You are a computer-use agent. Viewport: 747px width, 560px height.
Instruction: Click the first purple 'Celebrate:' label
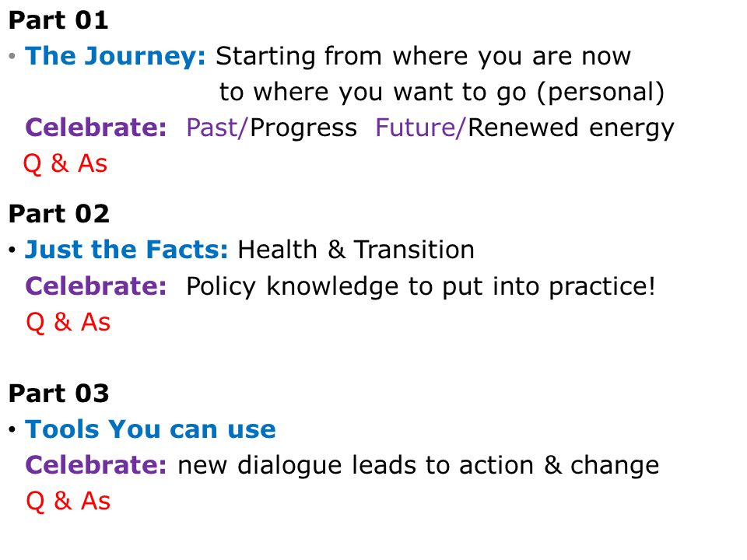click(x=96, y=128)
